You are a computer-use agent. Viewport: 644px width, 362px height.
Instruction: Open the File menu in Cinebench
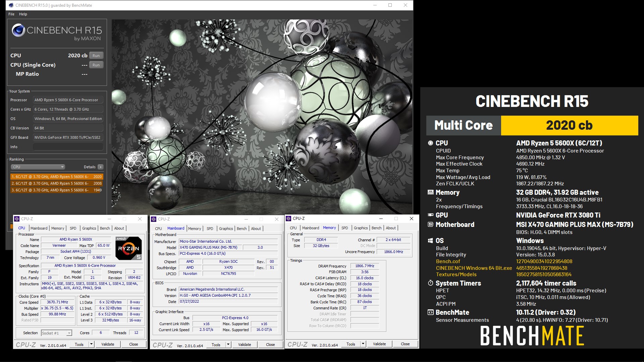[11, 14]
